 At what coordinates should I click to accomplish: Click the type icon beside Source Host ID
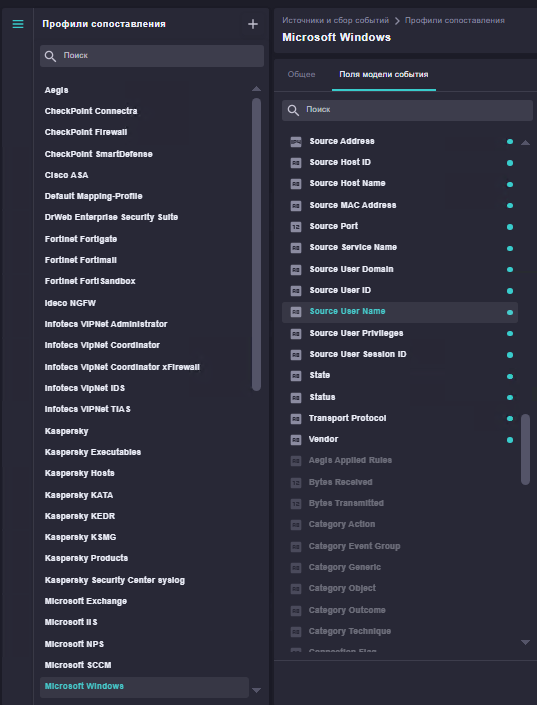(295, 163)
